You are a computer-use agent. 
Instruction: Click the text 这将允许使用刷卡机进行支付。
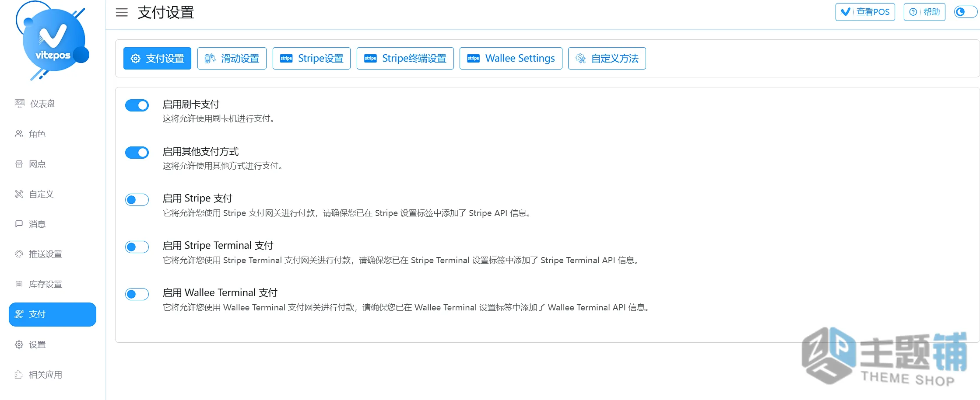[x=220, y=119]
